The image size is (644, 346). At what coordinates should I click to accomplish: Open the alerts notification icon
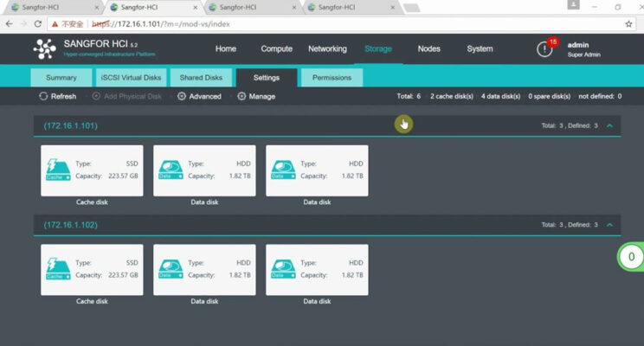pyautogui.click(x=544, y=49)
